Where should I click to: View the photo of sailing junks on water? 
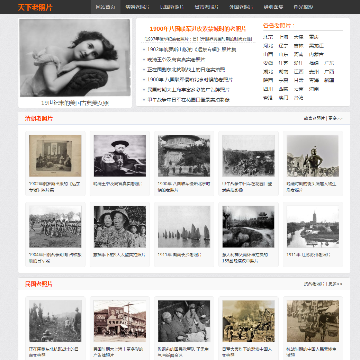tap(184, 227)
